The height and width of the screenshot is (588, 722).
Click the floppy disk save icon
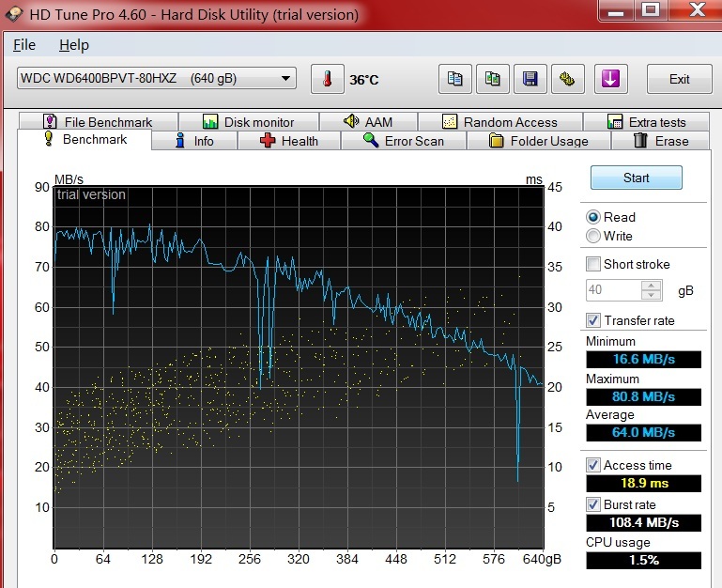[x=530, y=79]
